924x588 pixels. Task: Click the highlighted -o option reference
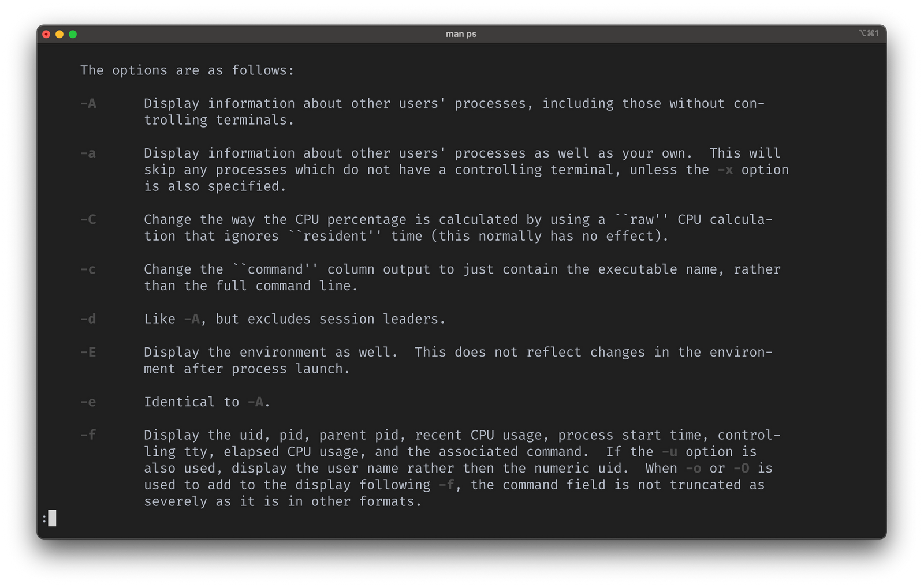[693, 469]
